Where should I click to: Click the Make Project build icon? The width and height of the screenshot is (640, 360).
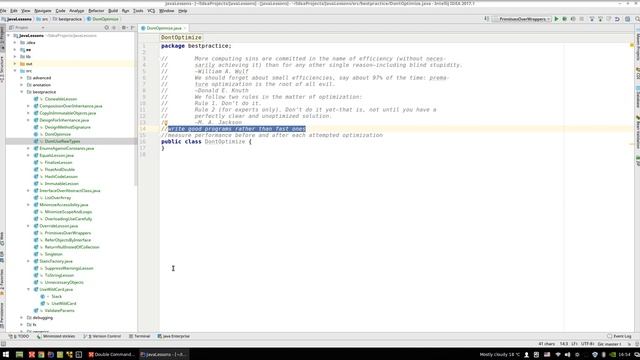tap(487, 19)
